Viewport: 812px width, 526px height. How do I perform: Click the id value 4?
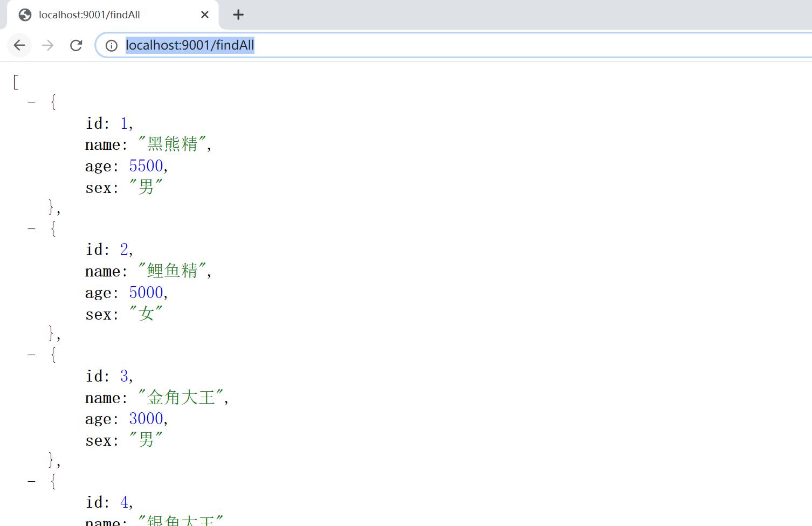click(124, 502)
